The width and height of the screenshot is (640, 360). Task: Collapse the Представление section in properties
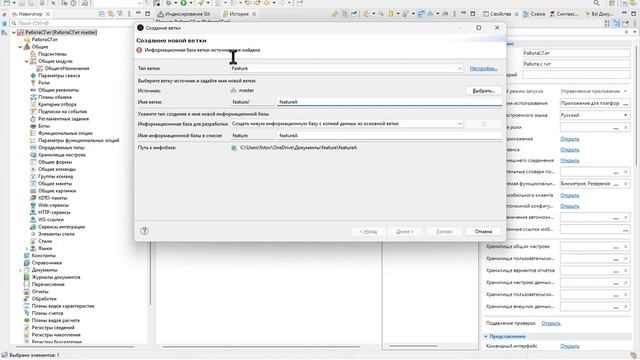[486, 336]
